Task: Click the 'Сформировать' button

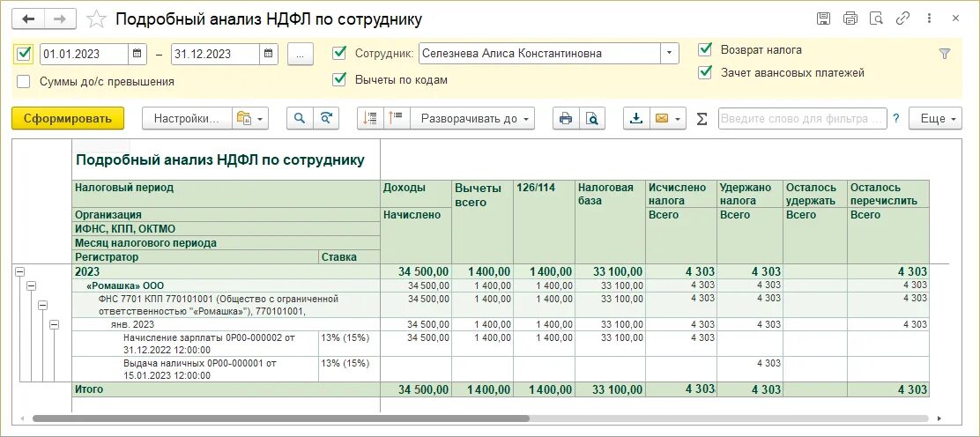Action: 68,118
